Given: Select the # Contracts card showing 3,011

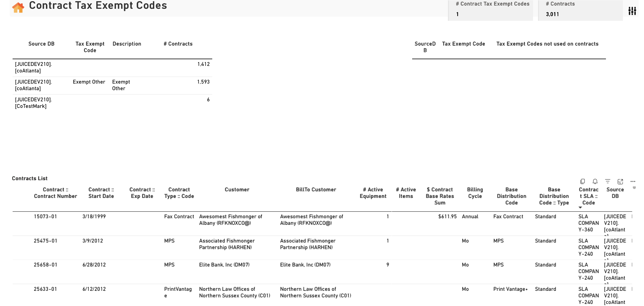Looking at the screenshot, I should point(581,10).
